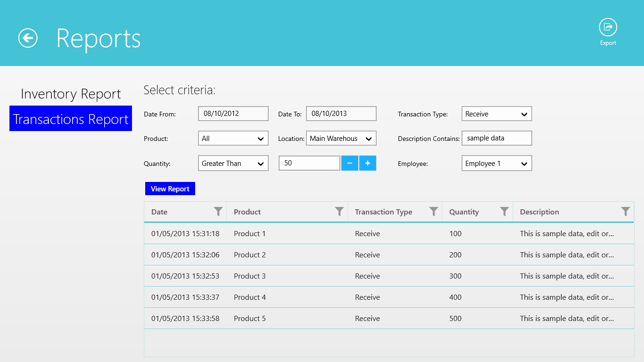The height and width of the screenshot is (362, 644).
Task: Open the Date column filter
Action: tap(218, 212)
